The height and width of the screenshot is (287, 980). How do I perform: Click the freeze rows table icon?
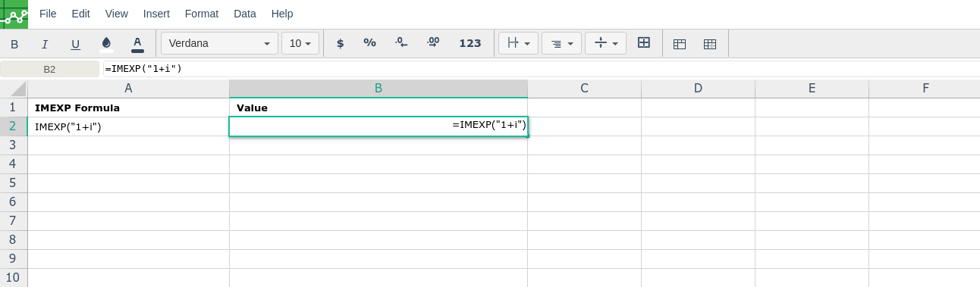point(680,44)
